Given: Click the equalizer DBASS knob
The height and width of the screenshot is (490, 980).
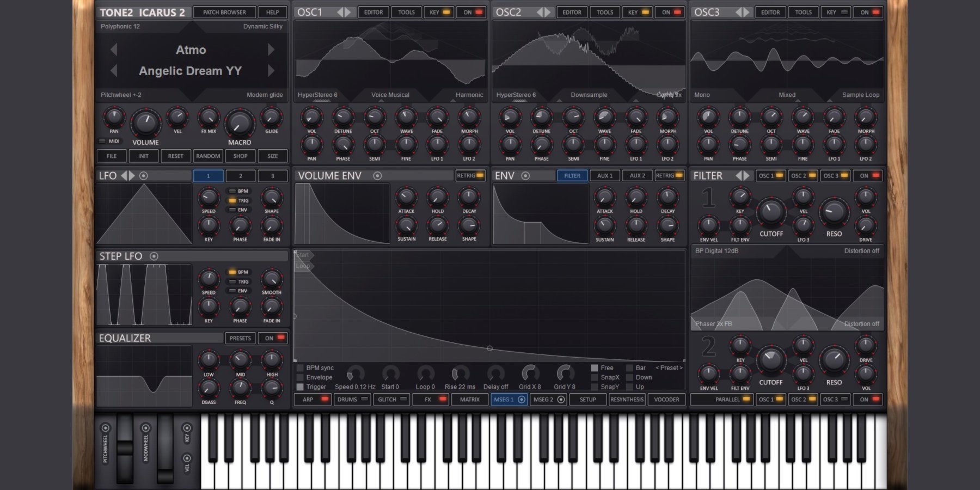Looking at the screenshot, I should coord(209,389).
